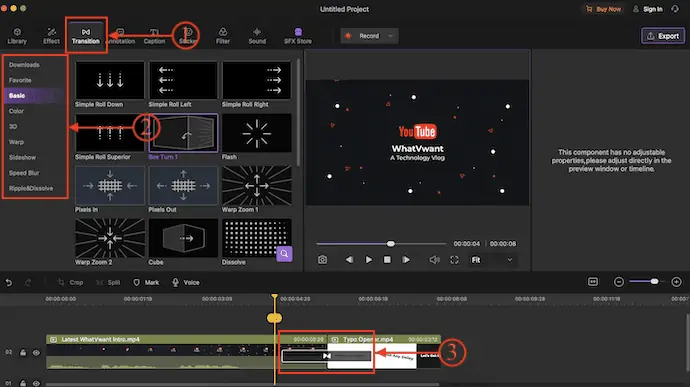This screenshot has height=387, width=690.
Task: Click the Mark tool
Action: tap(146, 282)
